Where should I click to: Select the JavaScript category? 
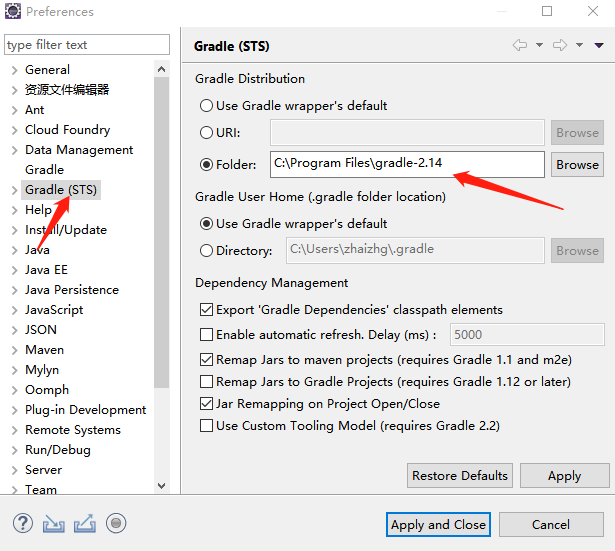(x=54, y=310)
